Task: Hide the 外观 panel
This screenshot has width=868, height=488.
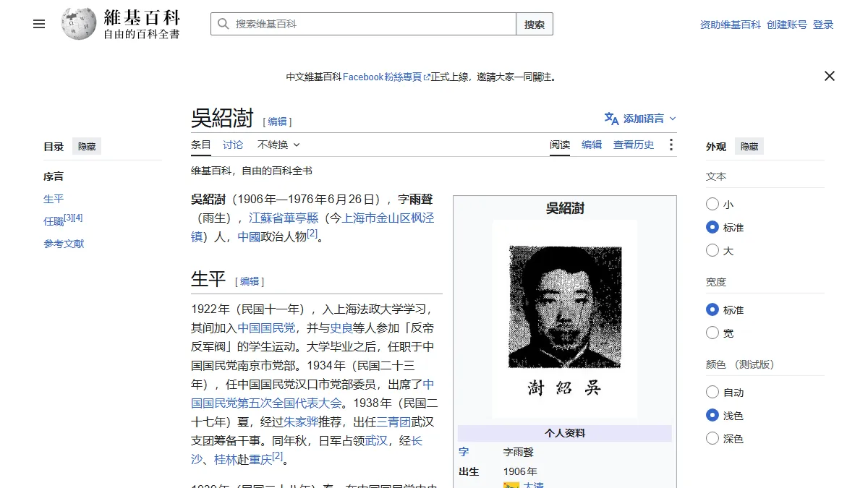Action: [749, 147]
